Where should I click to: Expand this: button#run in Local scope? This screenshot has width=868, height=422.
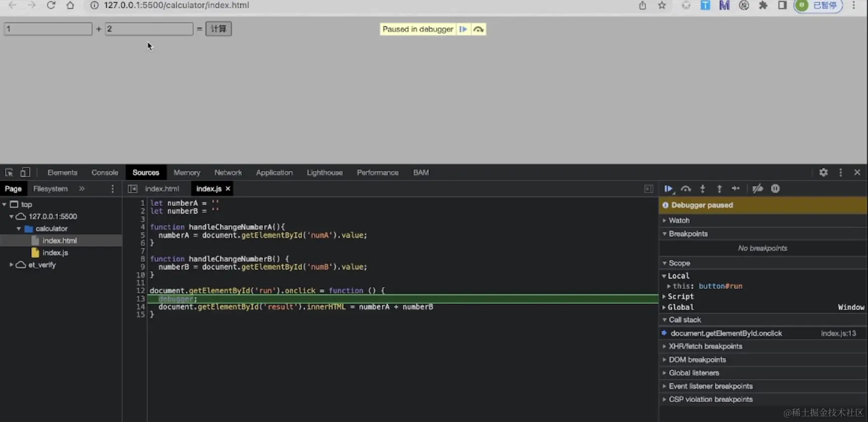(669, 286)
